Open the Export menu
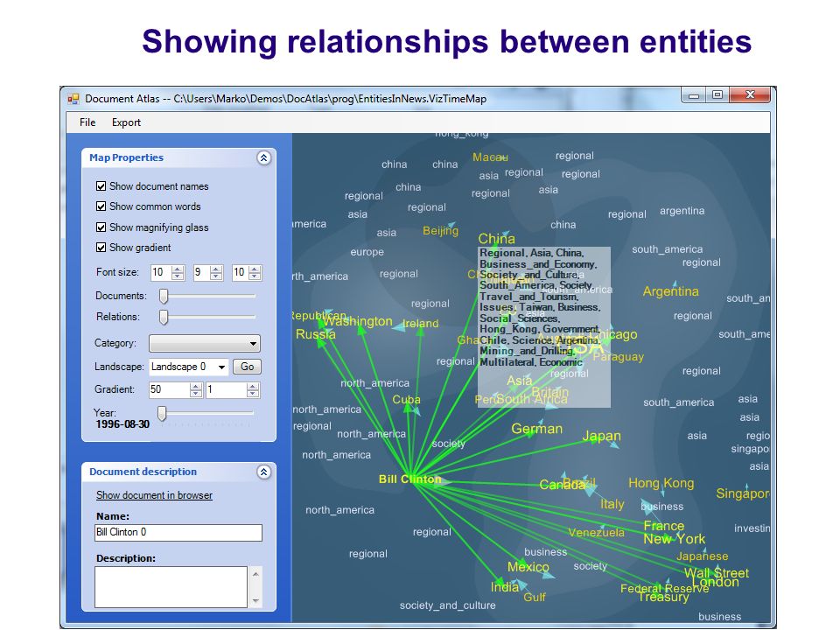The image size is (840, 630). pyautogui.click(x=126, y=122)
